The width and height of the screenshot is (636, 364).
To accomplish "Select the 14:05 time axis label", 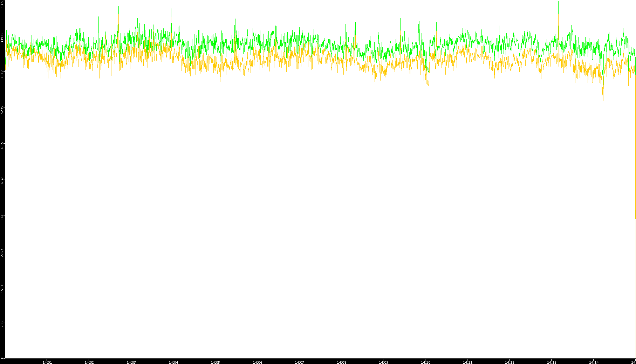I will [x=215, y=362].
